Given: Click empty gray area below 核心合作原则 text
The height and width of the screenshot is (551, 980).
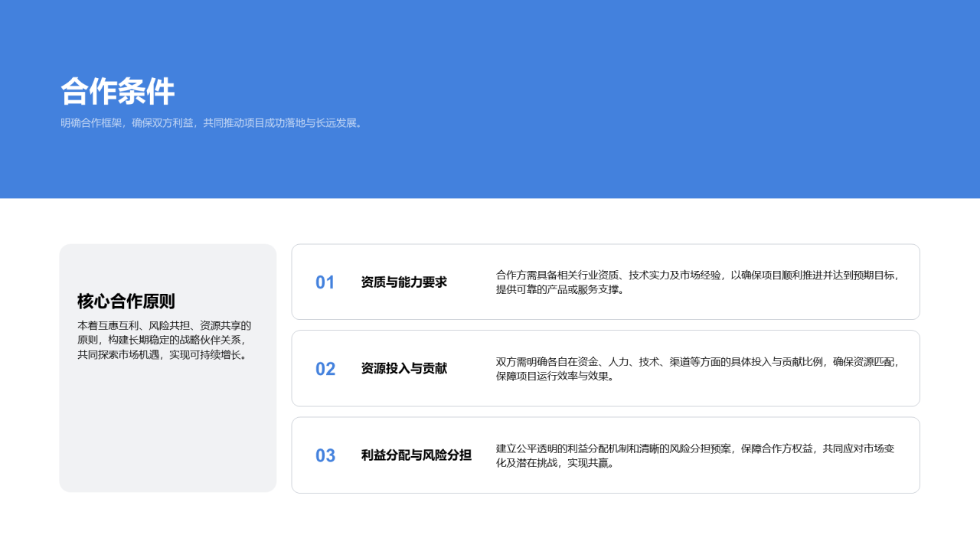Looking at the screenshot, I should pyautogui.click(x=168, y=429).
